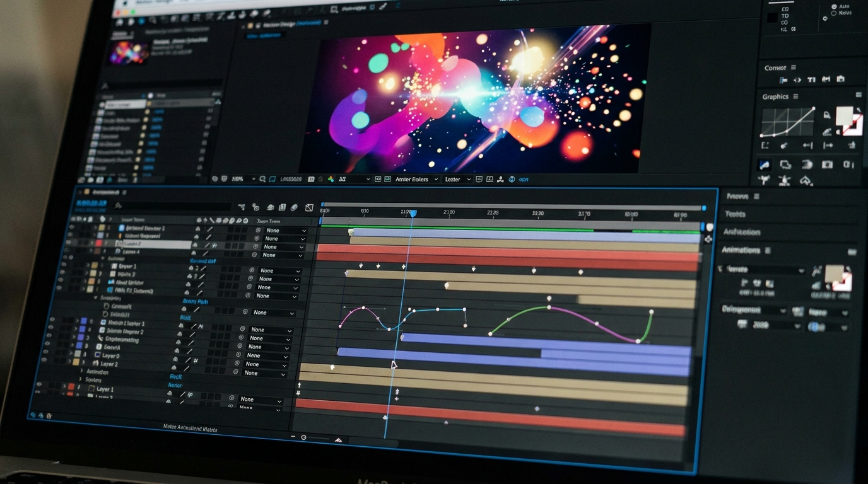This screenshot has height=484, width=868.
Task: Expand the 'Animation' group in the layer list
Action: [81, 371]
